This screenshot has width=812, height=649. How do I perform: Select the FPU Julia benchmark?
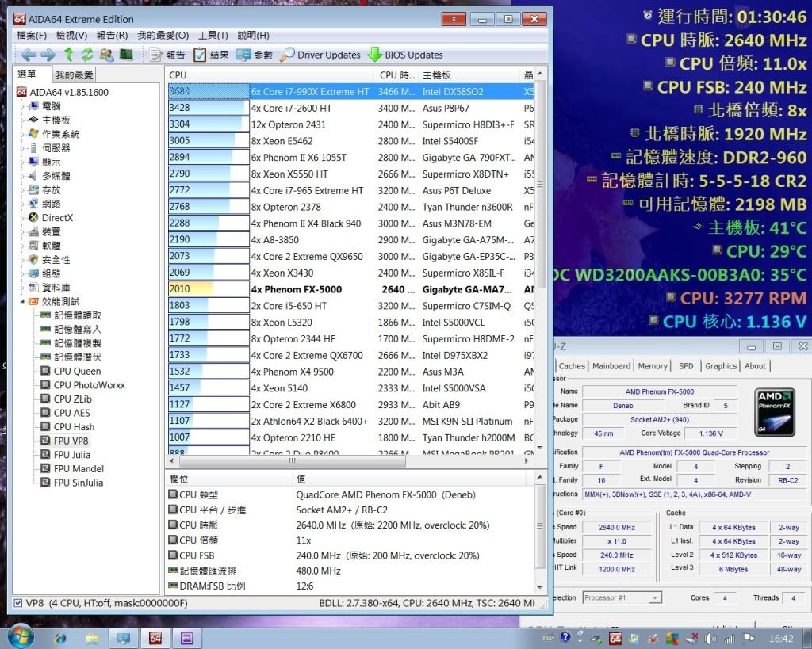point(71,455)
